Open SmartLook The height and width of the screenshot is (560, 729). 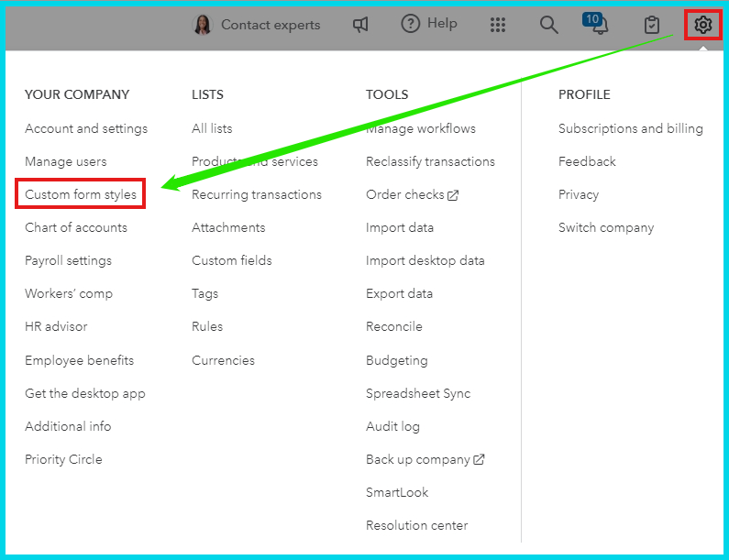[397, 492]
